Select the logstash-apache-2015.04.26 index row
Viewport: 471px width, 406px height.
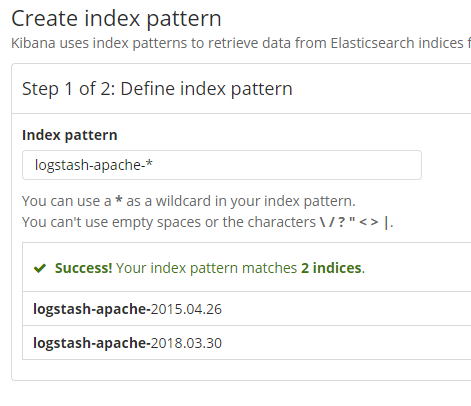(247, 309)
